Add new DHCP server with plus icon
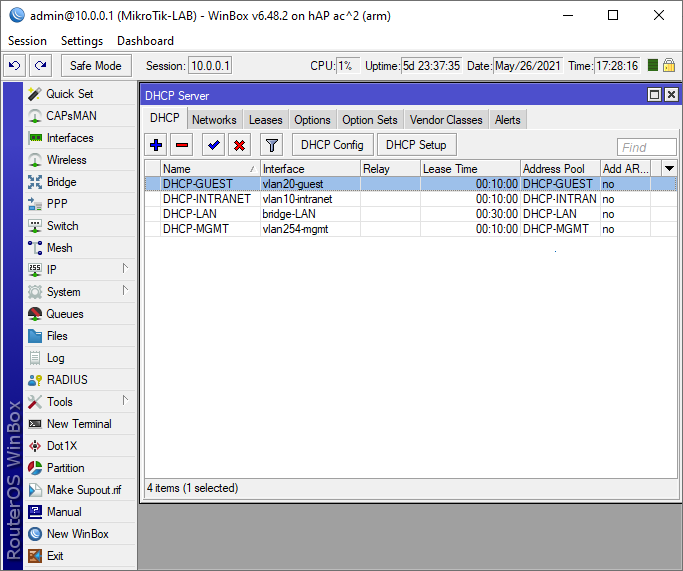Screen dimensions: 683x571 click(x=156, y=145)
